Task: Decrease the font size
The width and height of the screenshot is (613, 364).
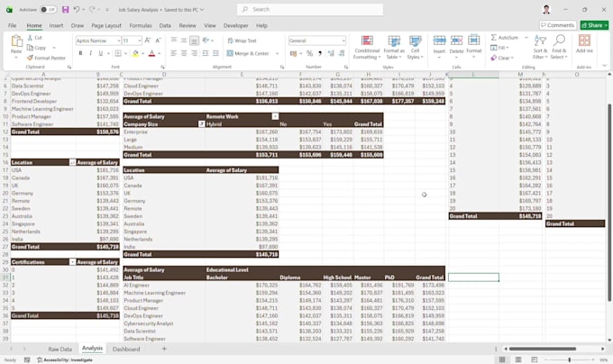Action: point(158,41)
